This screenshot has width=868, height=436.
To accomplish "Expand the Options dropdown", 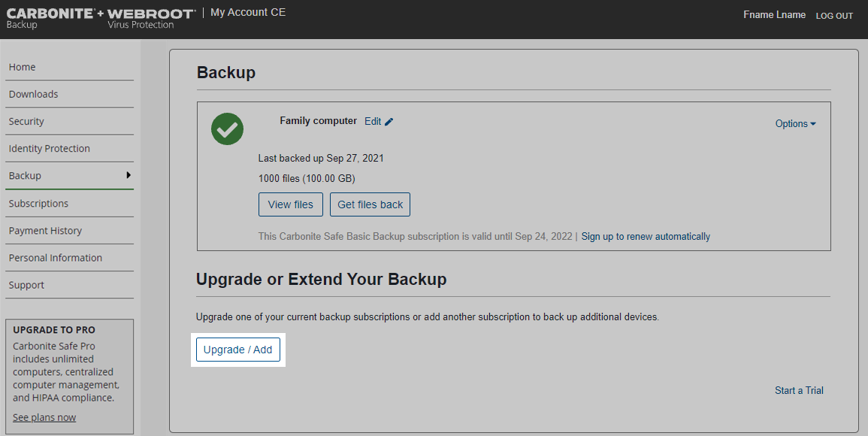I will coord(795,124).
